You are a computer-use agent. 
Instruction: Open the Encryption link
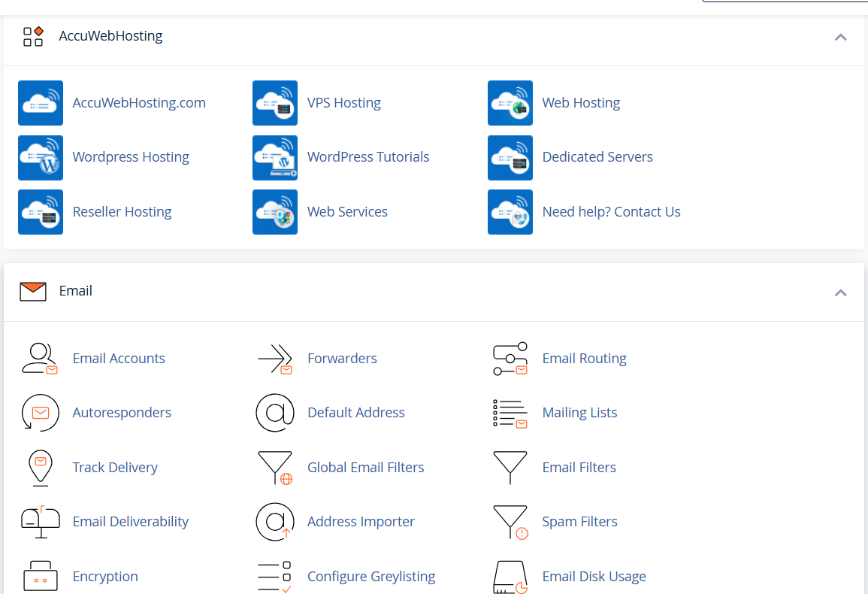(105, 577)
